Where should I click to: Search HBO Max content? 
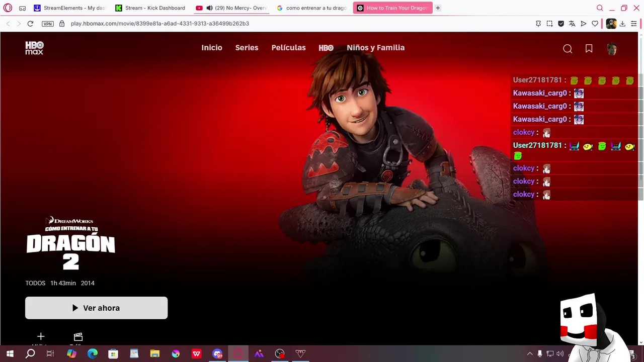tap(568, 49)
